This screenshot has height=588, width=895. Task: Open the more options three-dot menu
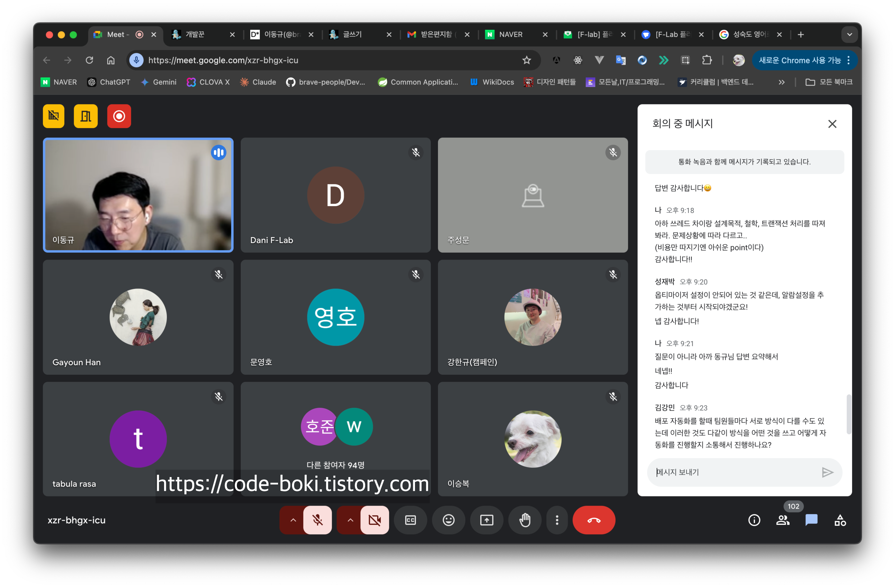point(557,520)
